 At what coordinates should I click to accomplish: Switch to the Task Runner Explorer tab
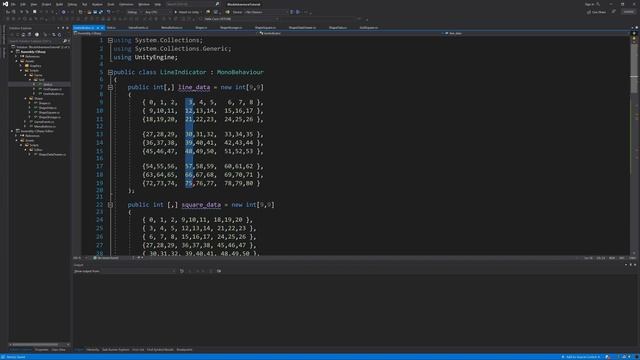click(116, 350)
